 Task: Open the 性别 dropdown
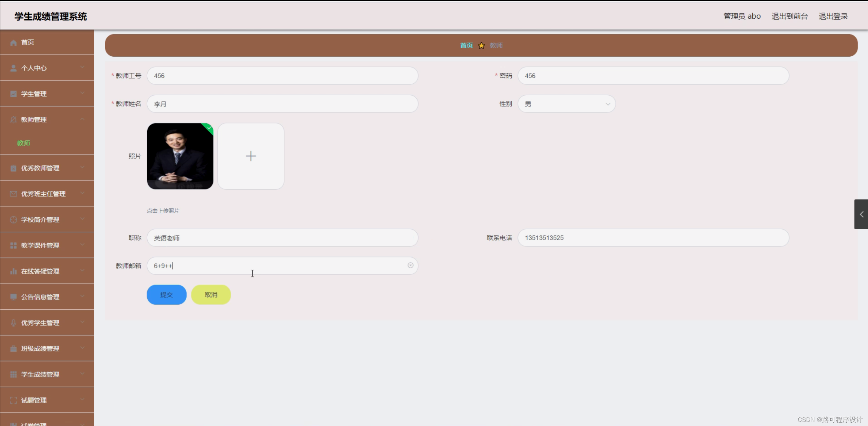click(x=566, y=104)
